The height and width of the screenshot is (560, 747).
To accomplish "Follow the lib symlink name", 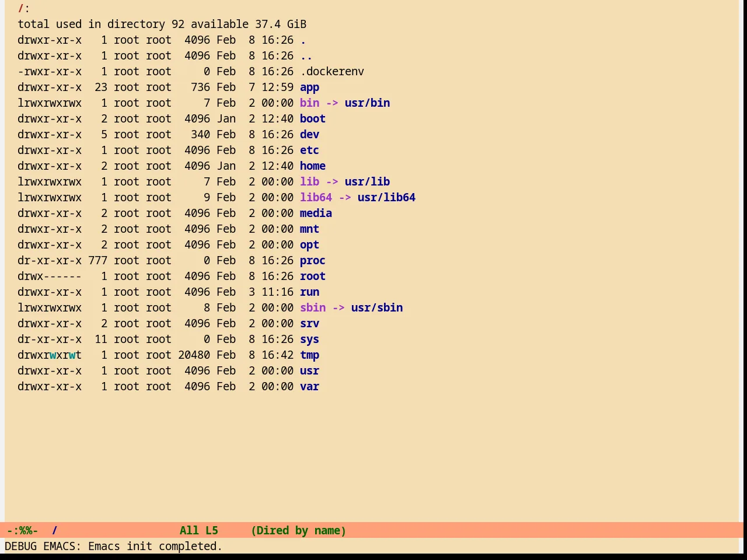I will [x=309, y=182].
